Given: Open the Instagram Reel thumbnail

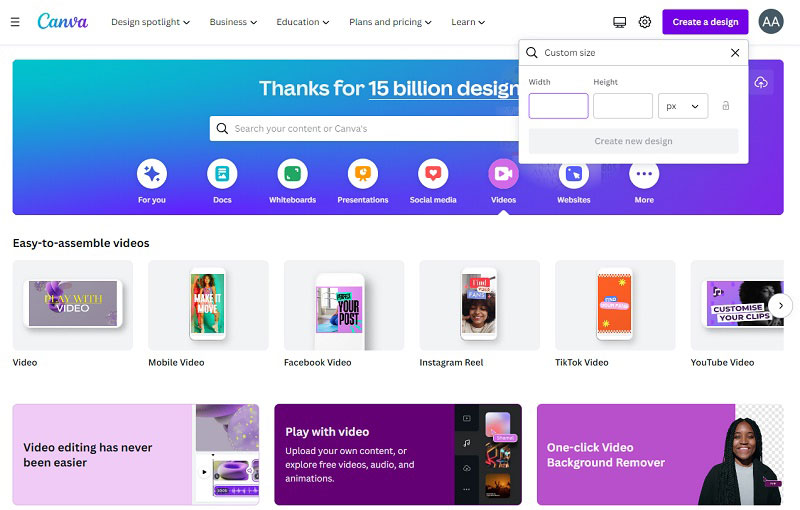Looking at the screenshot, I should pos(479,305).
